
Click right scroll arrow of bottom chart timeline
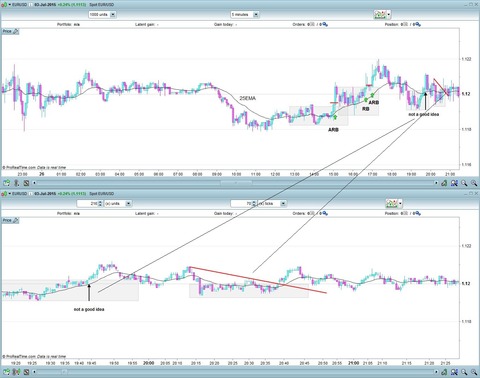click(x=436, y=372)
